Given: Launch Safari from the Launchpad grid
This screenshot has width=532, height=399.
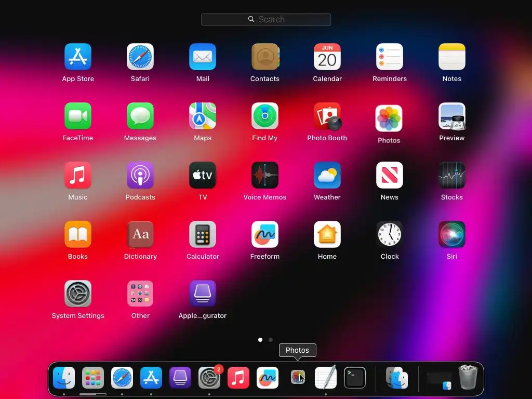Looking at the screenshot, I should pos(140,57).
